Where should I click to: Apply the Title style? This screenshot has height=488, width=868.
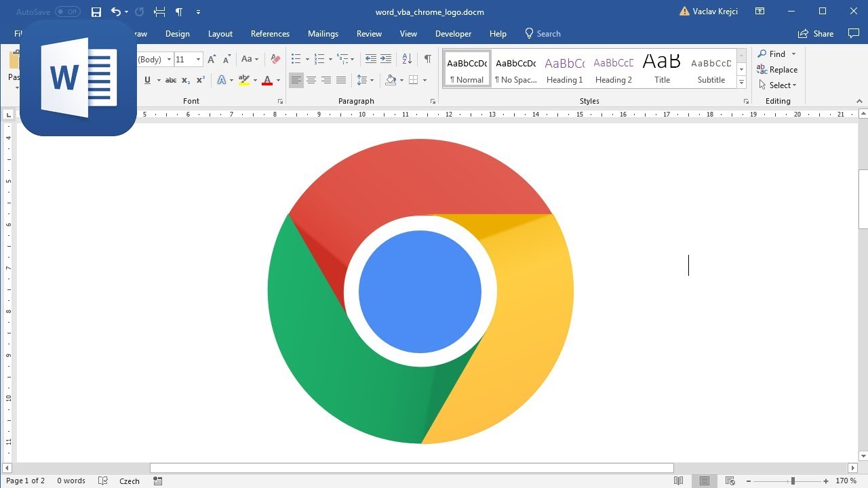point(663,69)
